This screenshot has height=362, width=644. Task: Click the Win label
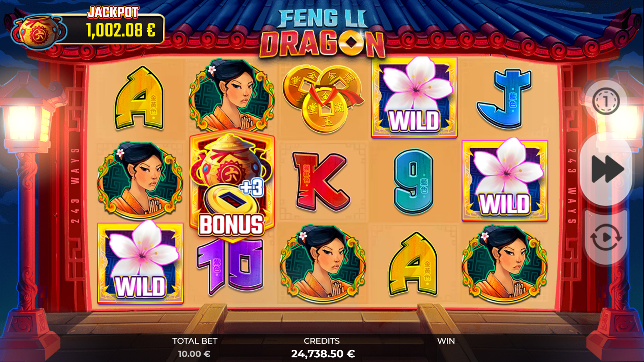(x=446, y=341)
